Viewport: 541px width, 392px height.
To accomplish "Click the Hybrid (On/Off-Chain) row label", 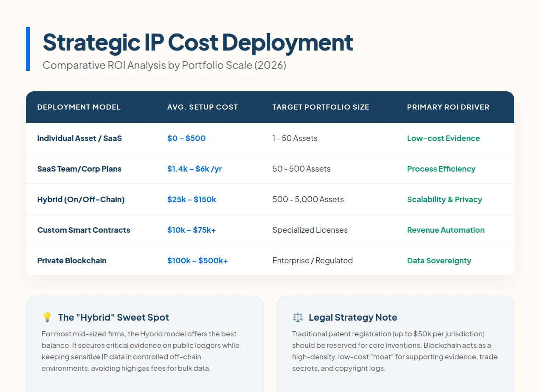I will 81,200.
